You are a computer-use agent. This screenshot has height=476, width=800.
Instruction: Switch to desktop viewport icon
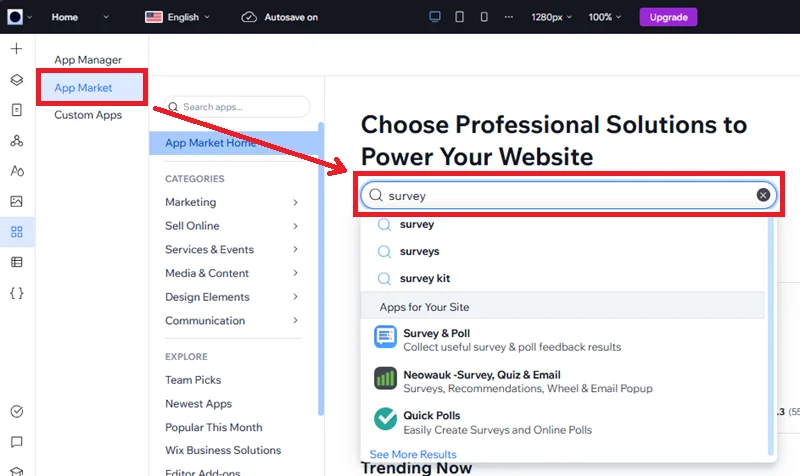(x=435, y=17)
